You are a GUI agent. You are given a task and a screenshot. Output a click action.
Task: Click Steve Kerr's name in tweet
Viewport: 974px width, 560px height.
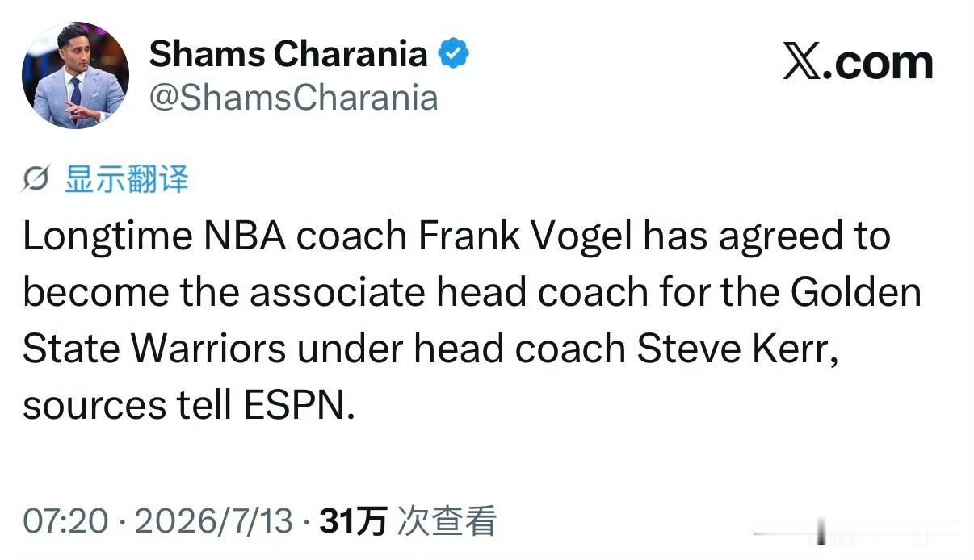pos(734,349)
